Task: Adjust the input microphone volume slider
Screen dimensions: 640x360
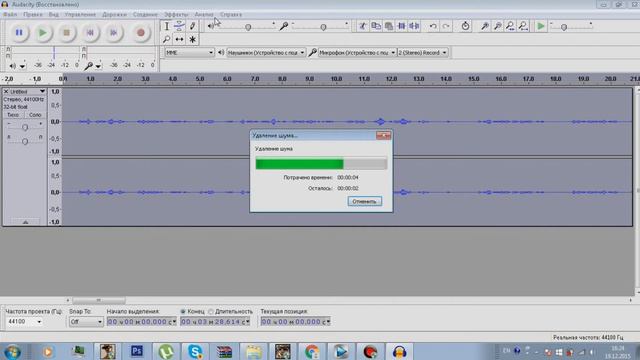Action: (323, 27)
